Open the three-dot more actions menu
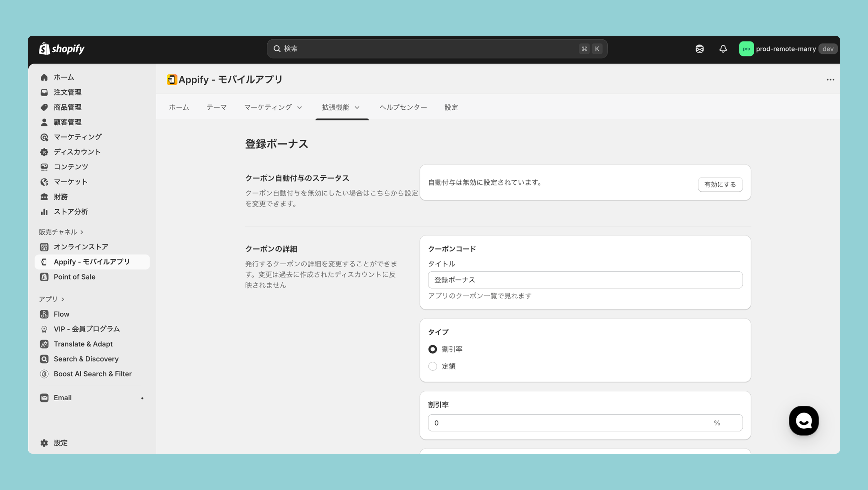Viewport: 868px width, 490px height. [830, 80]
